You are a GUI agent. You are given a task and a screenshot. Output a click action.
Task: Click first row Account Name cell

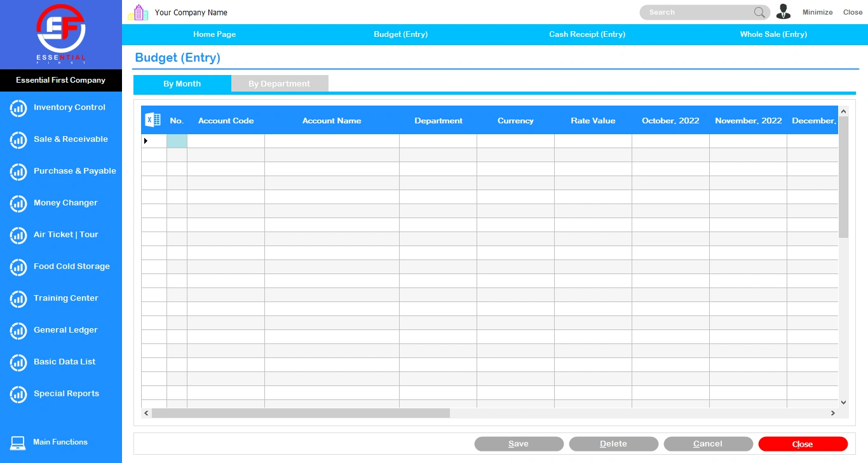tap(332, 141)
